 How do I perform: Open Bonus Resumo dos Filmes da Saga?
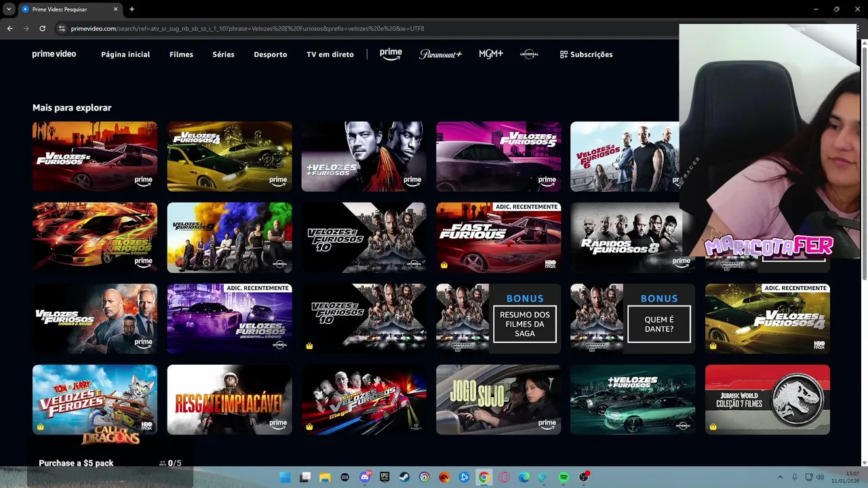coord(498,319)
